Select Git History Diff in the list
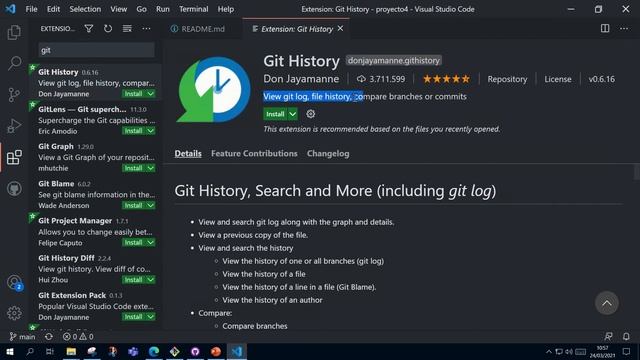Viewport: 640px width, 360px height. point(95,269)
